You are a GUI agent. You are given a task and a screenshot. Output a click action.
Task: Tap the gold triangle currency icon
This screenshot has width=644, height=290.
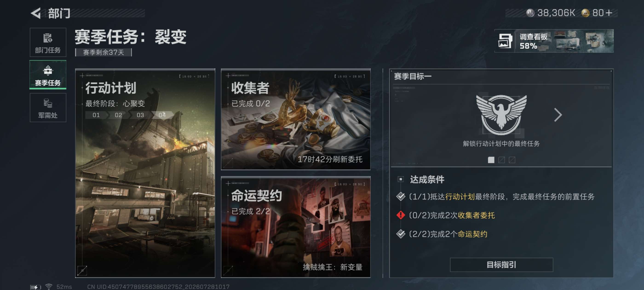585,13
